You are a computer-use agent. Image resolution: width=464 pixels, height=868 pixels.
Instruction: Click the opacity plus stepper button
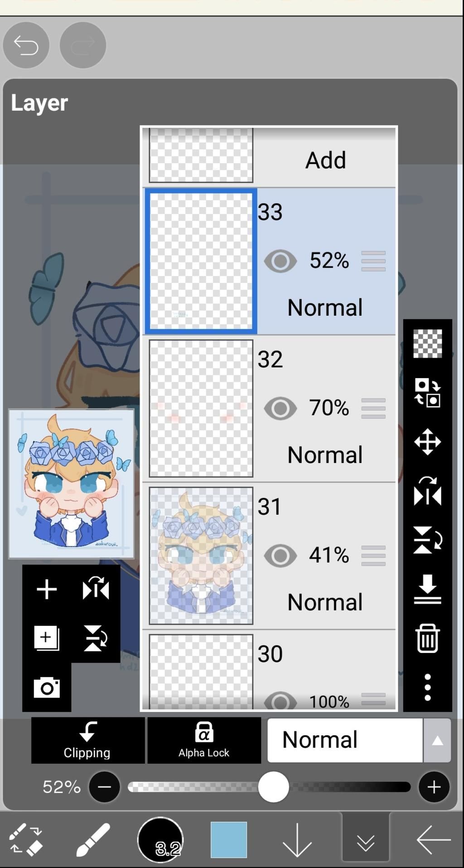pyautogui.click(x=434, y=787)
